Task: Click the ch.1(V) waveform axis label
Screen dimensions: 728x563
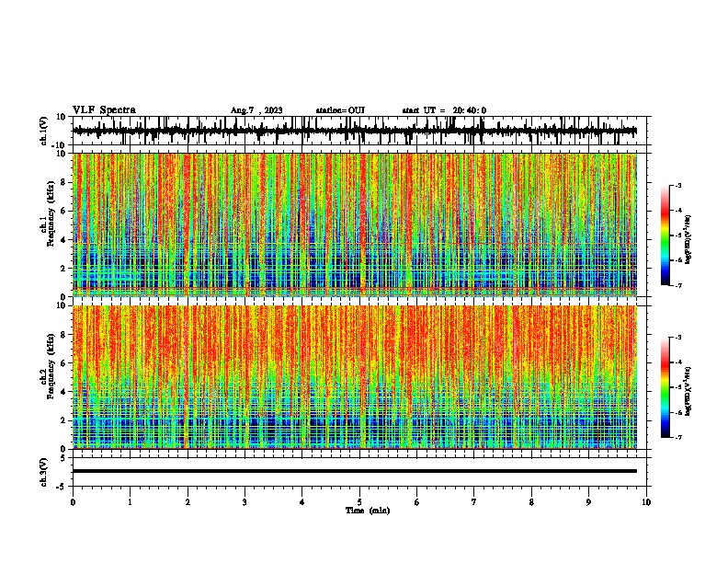Action: click(x=44, y=131)
